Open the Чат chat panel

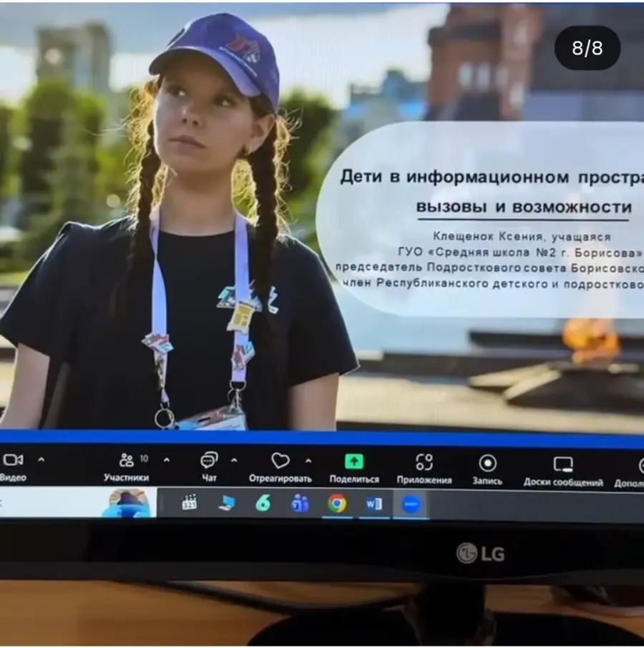209,461
